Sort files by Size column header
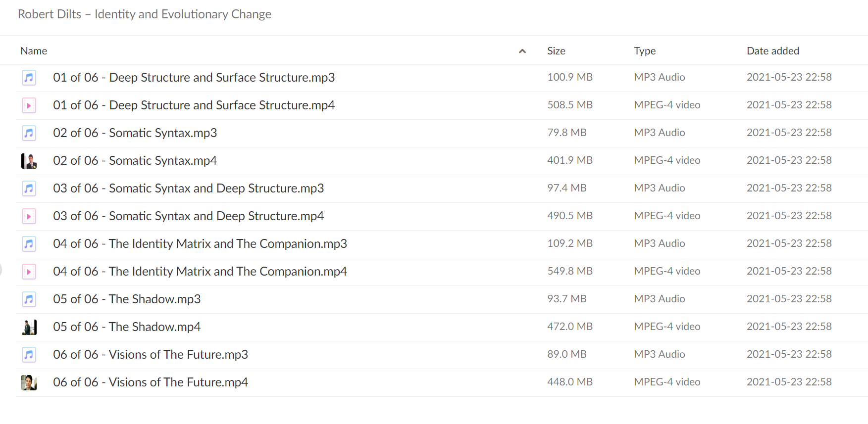The image size is (868, 424). tap(556, 51)
